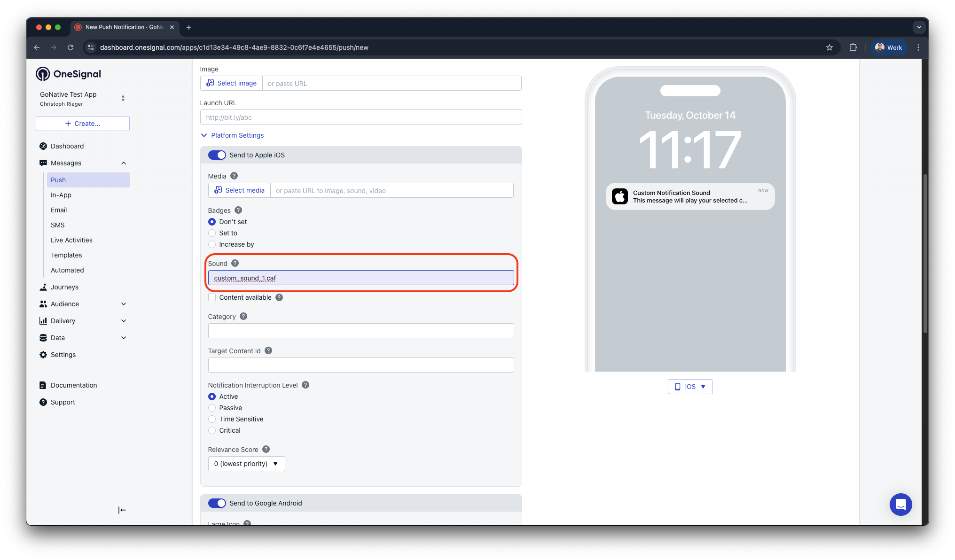This screenshot has height=560, width=955.
Task: Bookmark the page with the star icon
Action: pos(830,47)
